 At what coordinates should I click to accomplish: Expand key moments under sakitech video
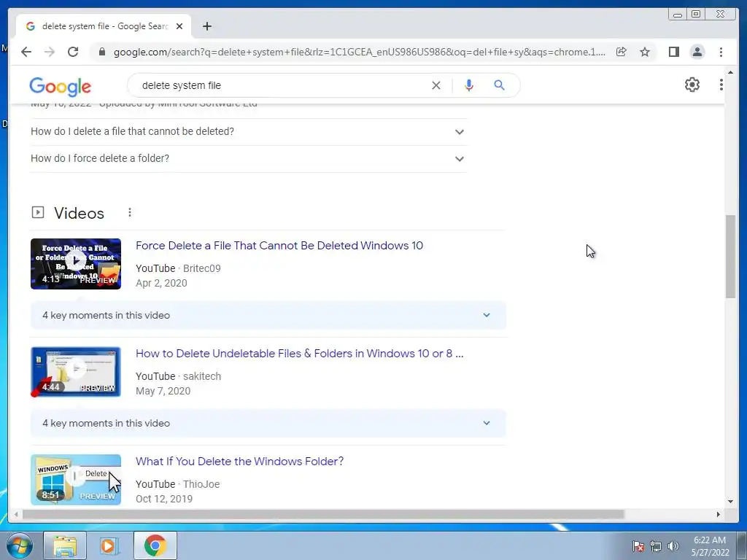(x=268, y=424)
